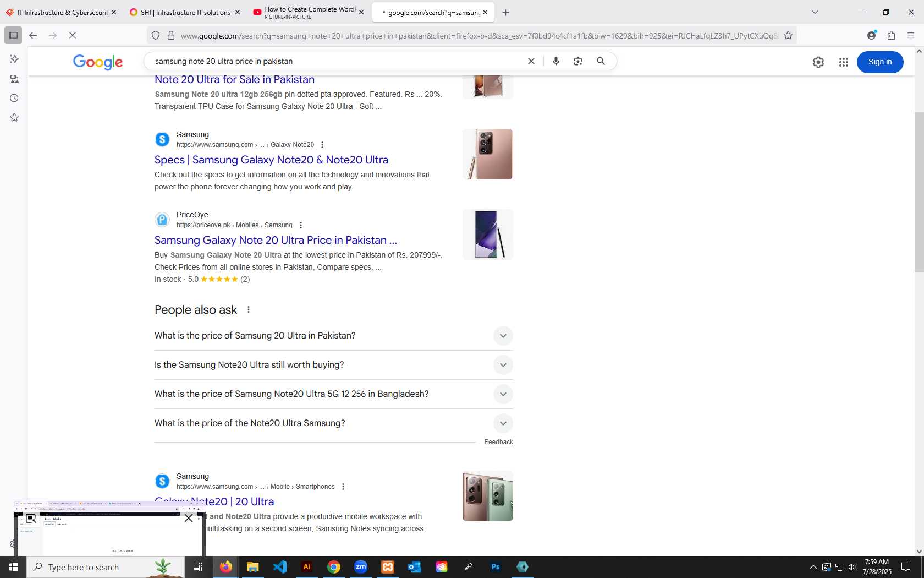Click the Feedback link
The image size is (924, 578).
pos(498,442)
